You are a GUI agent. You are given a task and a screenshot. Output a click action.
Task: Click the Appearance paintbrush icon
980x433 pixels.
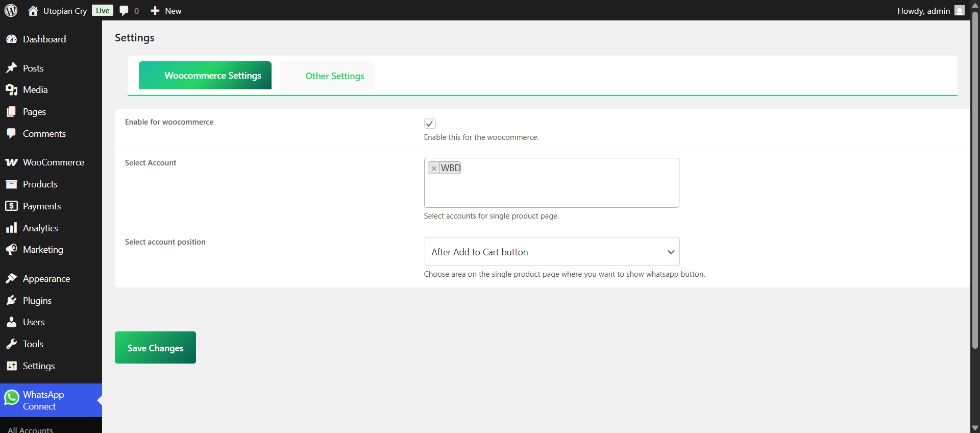(x=11, y=278)
